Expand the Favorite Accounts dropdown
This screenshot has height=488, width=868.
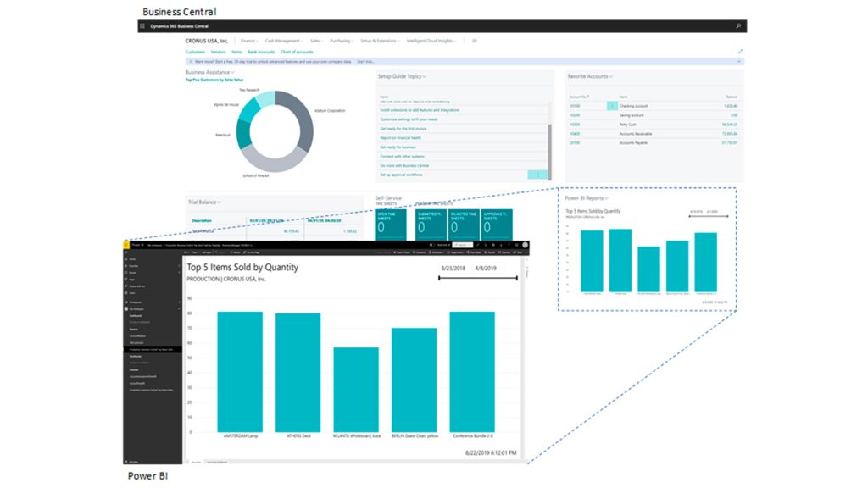(611, 76)
